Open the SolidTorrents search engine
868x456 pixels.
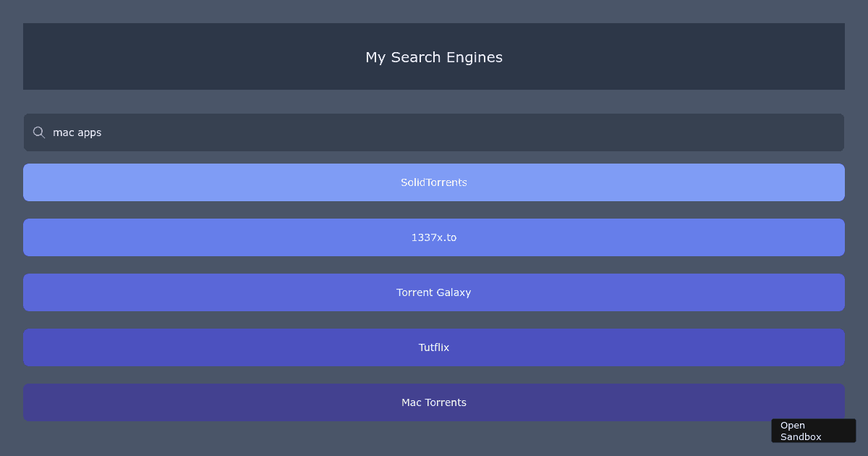(434, 182)
